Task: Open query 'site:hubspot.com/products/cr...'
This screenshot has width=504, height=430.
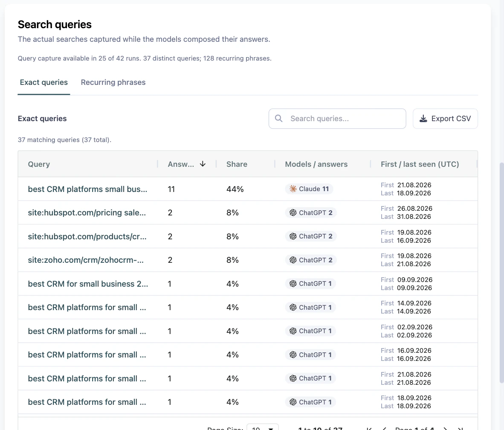Action: pos(87,236)
